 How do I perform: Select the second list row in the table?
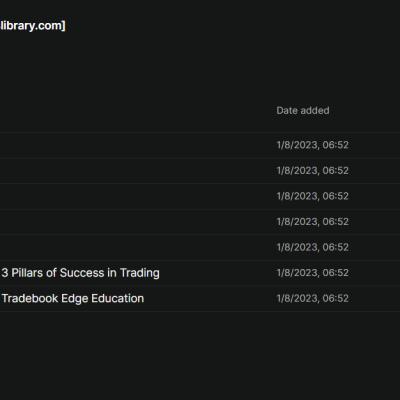pyautogui.click(x=200, y=171)
